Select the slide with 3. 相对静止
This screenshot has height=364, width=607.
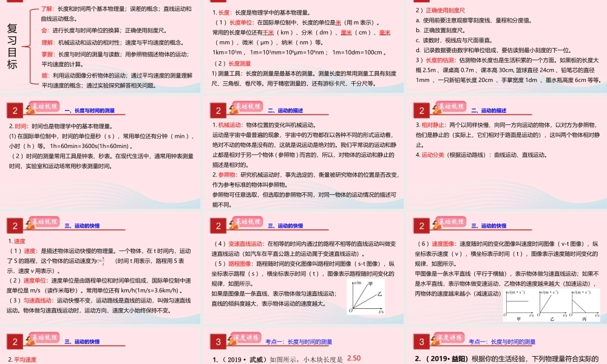[507, 152]
